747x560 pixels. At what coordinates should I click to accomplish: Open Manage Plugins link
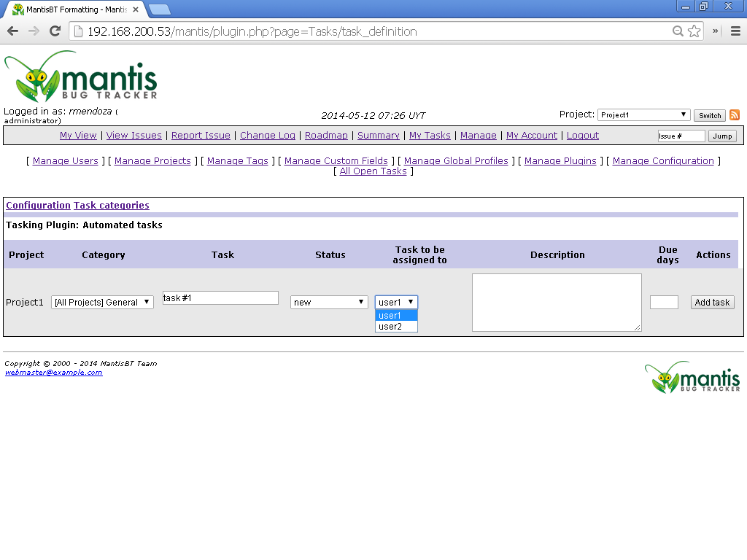coord(560,161)
